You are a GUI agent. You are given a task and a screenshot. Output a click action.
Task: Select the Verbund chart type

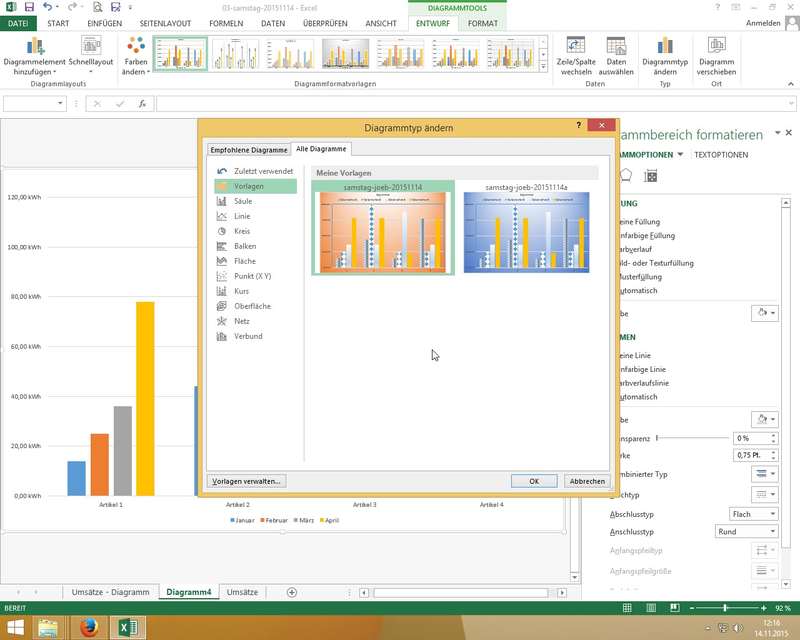tap(248, 336)
